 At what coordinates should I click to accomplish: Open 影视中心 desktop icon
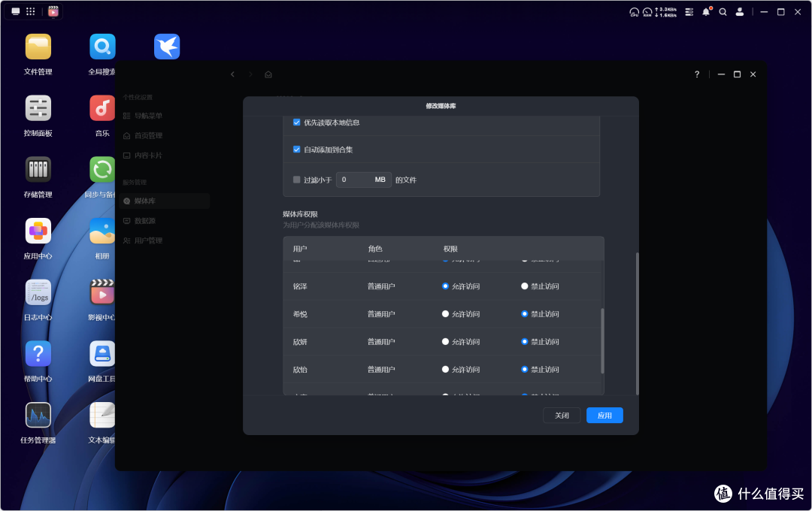coord(102,292)
